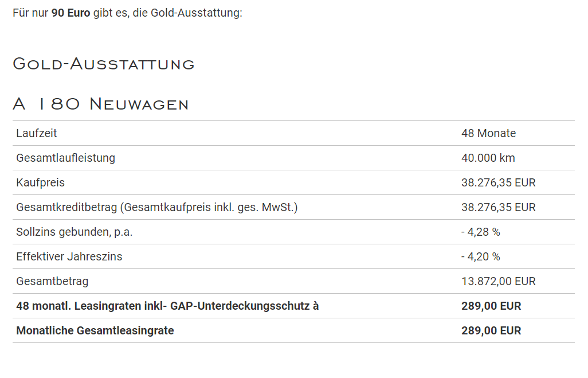
Task: Select the Monatliche Gesamtleasingrate 289,00 EUR value
Action: (x=491, y=331)
